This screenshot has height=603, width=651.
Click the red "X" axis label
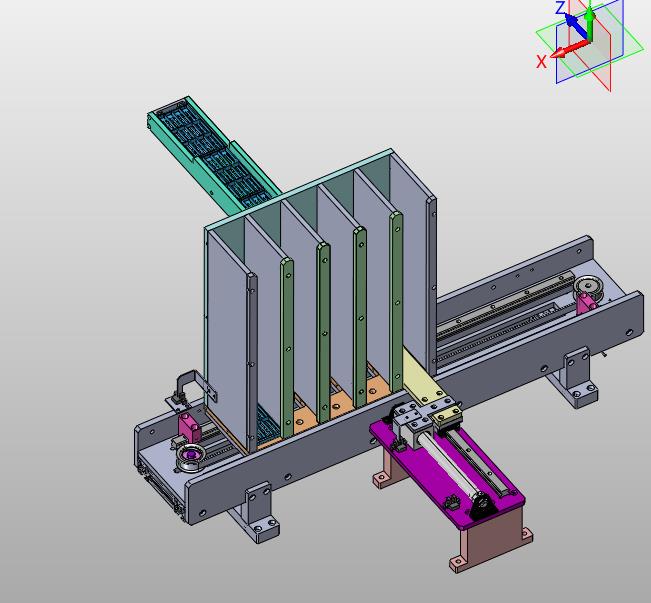point(541,61)
